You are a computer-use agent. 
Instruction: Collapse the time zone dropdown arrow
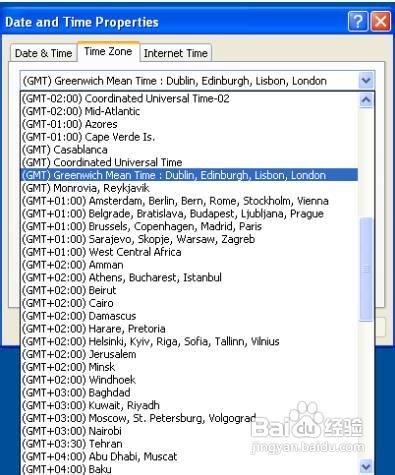pyautogui.click(x=366, y=81)
